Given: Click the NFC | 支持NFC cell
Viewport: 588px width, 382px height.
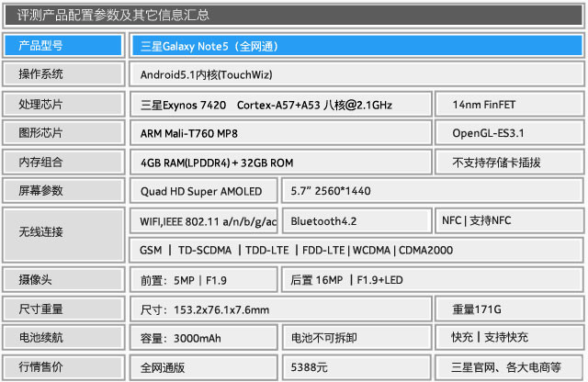Looking at the screenshot, I should coord(508,221).
